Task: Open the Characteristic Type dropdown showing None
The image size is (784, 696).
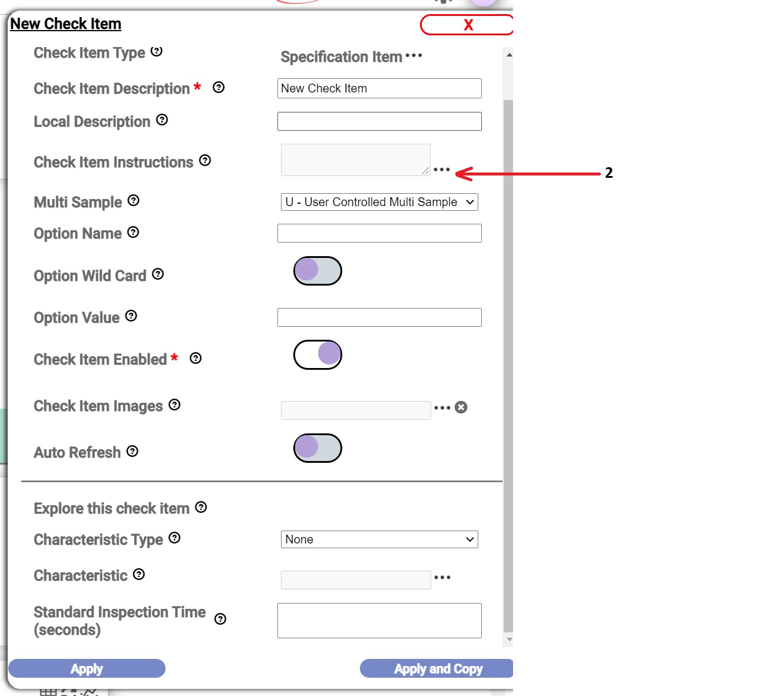Action: click(379, 539)
